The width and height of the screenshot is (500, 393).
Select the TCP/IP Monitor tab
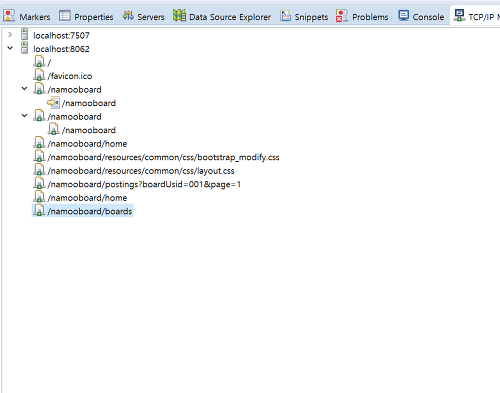[476, 16]
